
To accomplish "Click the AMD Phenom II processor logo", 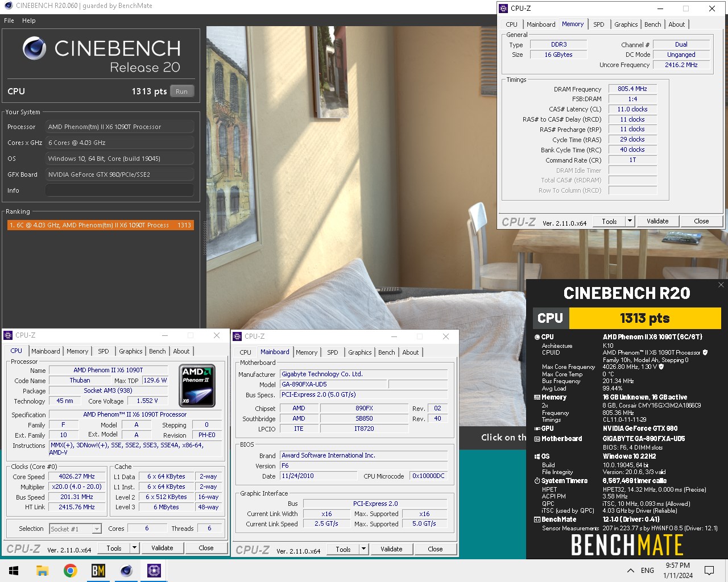I will click(x=197, y=386).
